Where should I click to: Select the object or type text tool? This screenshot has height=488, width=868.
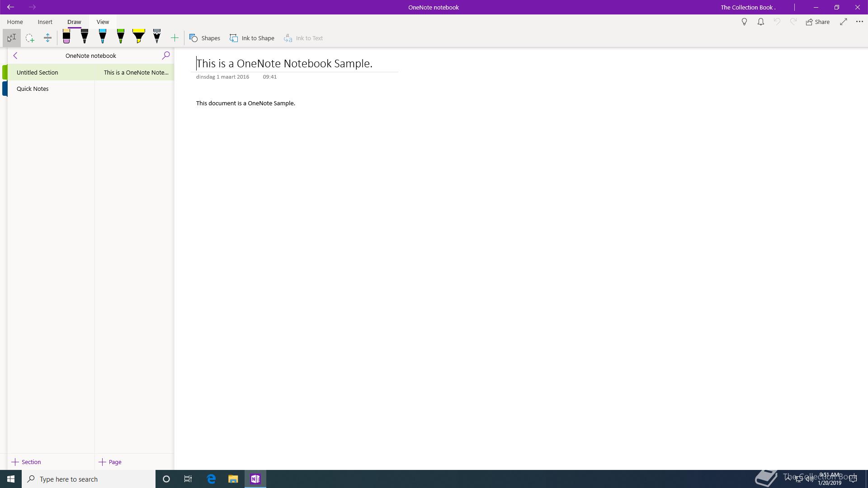point(12,38)
